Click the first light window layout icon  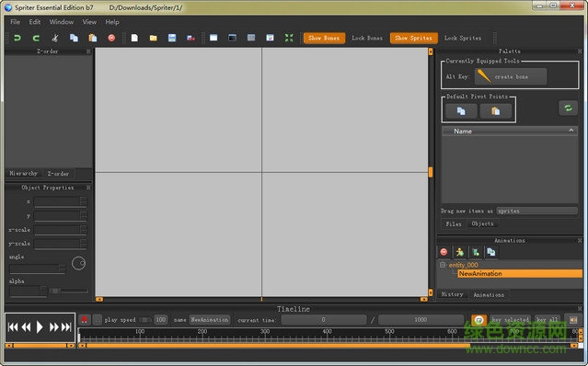pyautogui.click(x=213, y=38)
